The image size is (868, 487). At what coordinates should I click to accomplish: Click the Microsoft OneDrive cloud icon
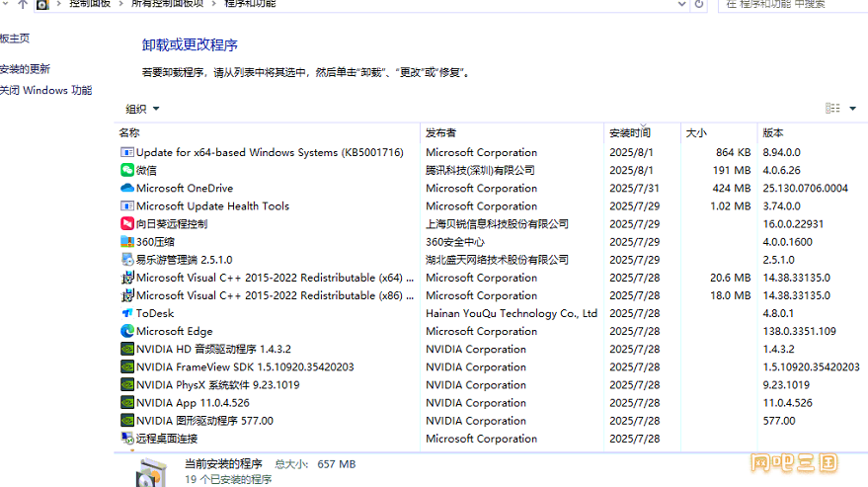[127, 188]
